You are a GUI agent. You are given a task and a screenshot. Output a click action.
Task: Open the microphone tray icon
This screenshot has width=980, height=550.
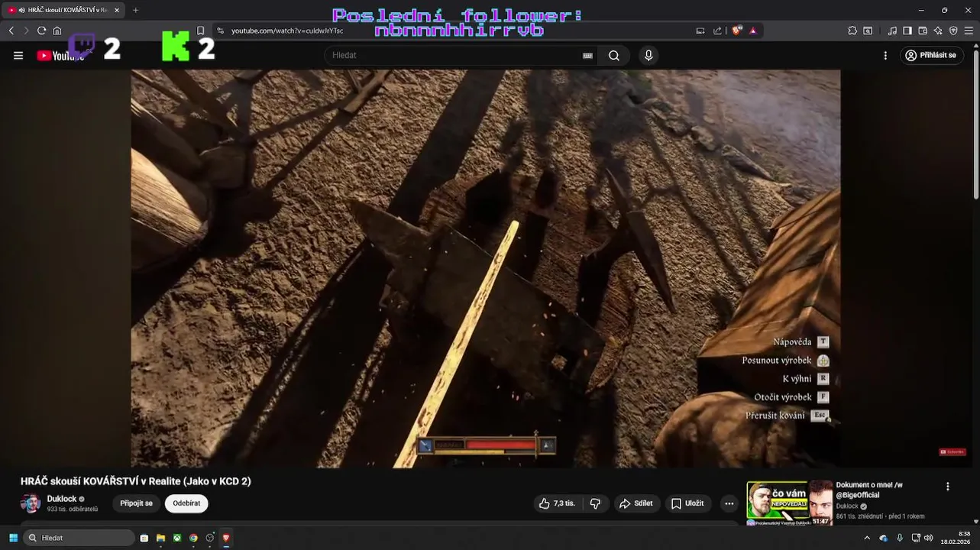[x=900, y=538]
